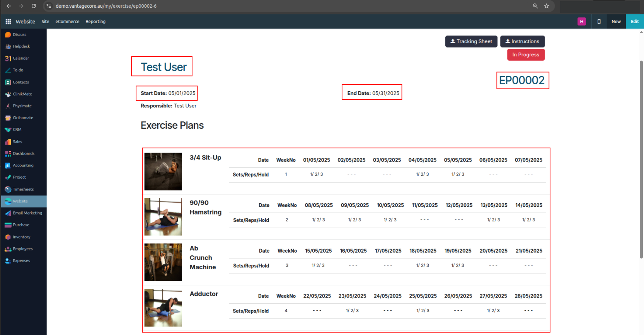Download the Tracking Sheet

click(471, 41)
